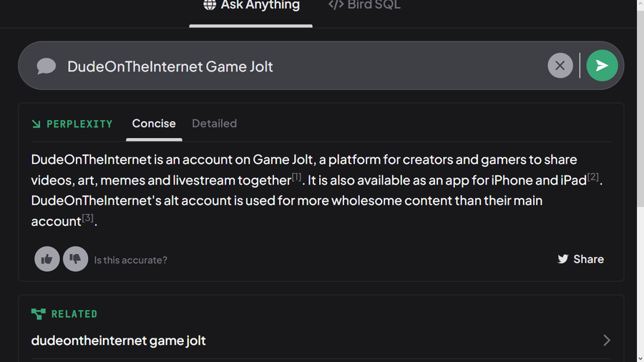Click the related 'dudeontheinternet game jolt' link

pyautogui.click(x=119, y=341)
